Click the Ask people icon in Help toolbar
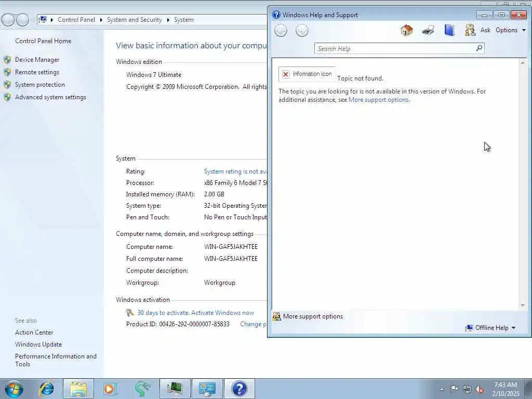Image resolution: width=532 pixels, height=399 pixels. [x=470, y=30]
